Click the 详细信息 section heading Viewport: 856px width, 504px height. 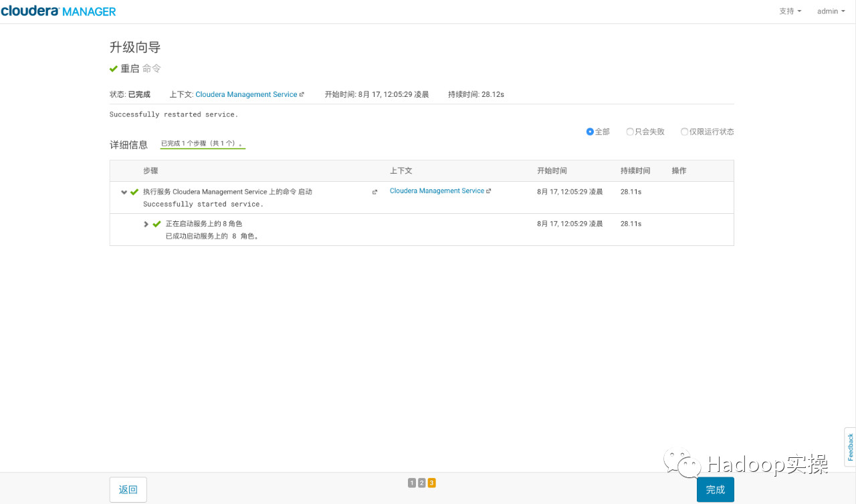tap(128, 144)
